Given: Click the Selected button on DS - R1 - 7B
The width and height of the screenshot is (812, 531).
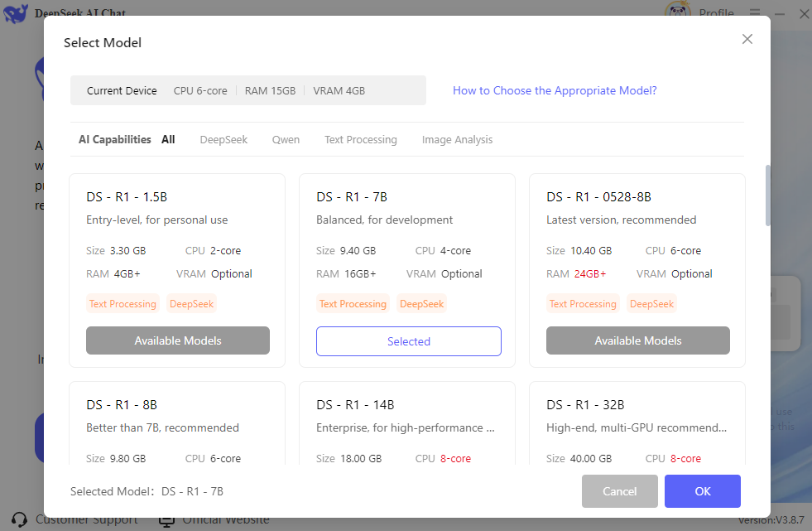Looking at the screenshot, I should [409, 340].
